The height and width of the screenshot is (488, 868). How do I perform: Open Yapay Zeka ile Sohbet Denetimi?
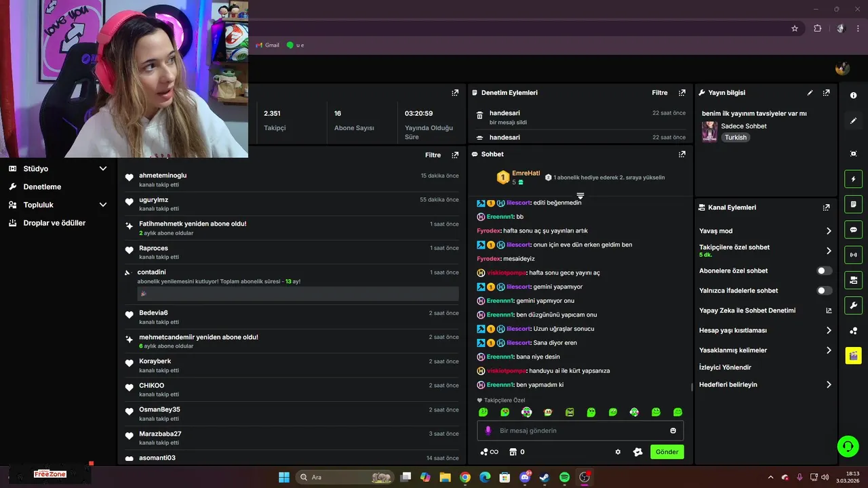[765, 310]
